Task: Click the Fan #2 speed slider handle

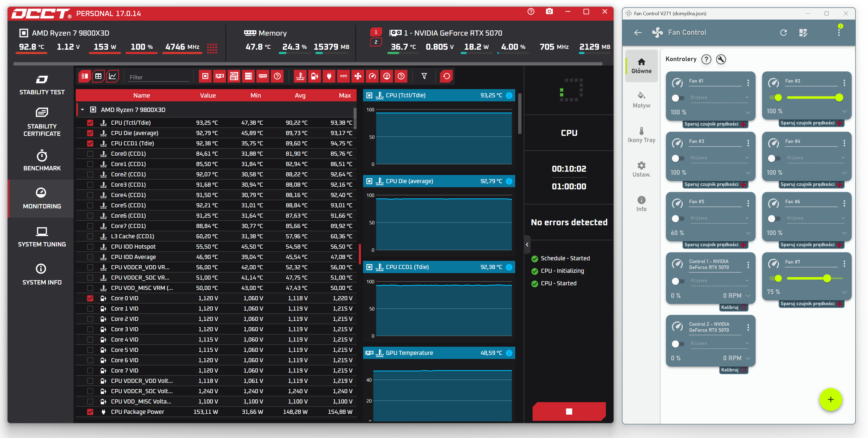Action: tap(839, 98)
